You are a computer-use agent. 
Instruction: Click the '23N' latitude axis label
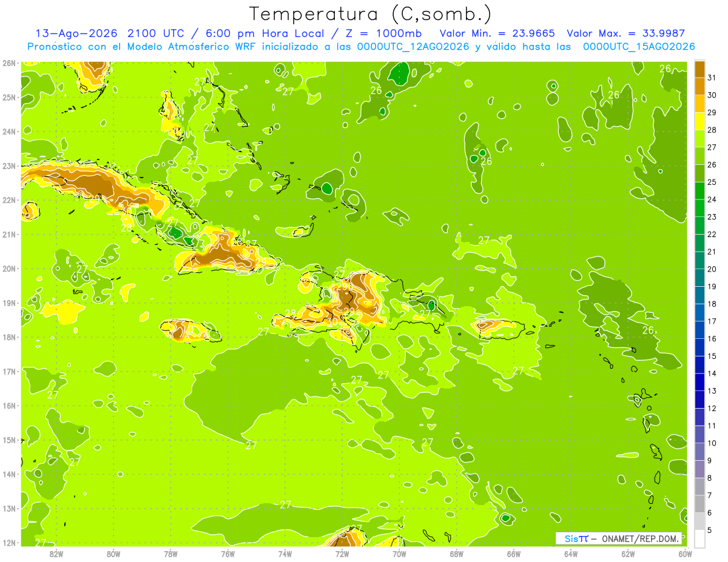coord(8,166)
